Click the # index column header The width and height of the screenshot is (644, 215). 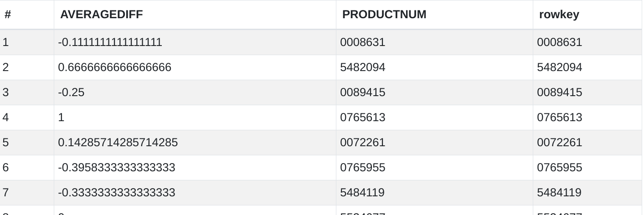[8, 15]
